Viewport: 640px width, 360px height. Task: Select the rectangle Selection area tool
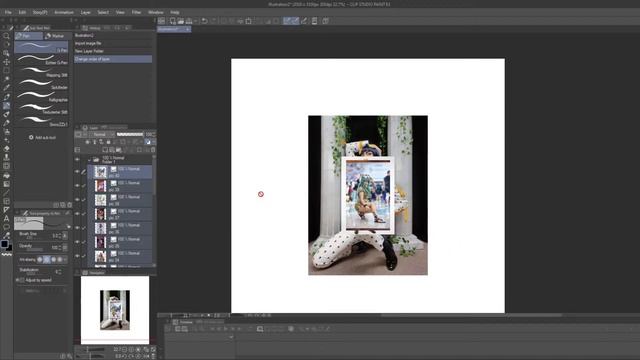[6, 70]
